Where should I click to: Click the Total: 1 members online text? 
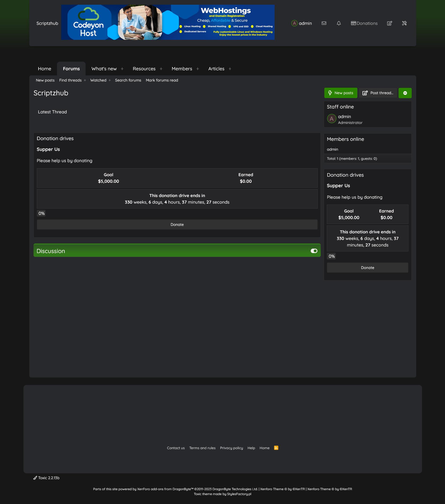pos(352,159)
